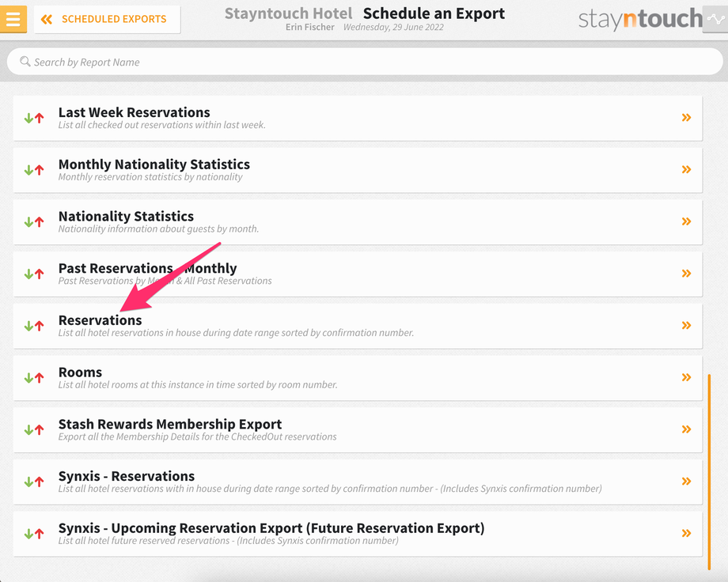Click the Rooms export arrows icon
The width and height of the screenshot is (728, 582).
34,378
